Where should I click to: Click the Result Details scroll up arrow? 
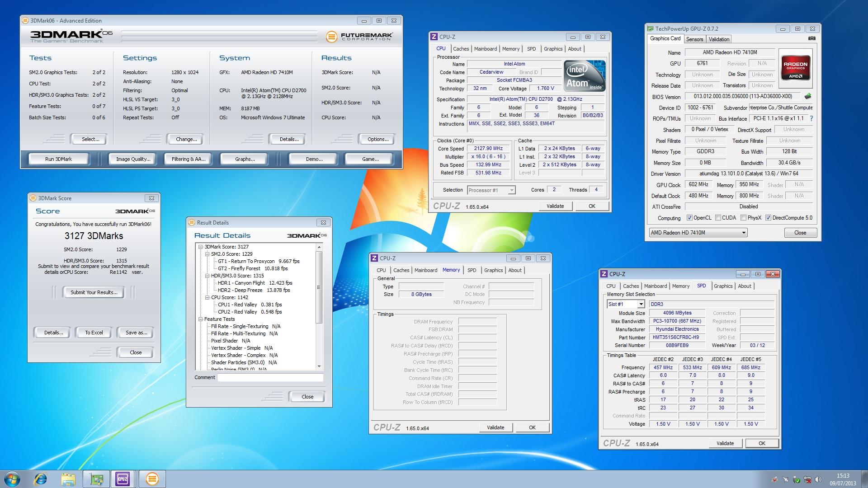coord(319,247)
